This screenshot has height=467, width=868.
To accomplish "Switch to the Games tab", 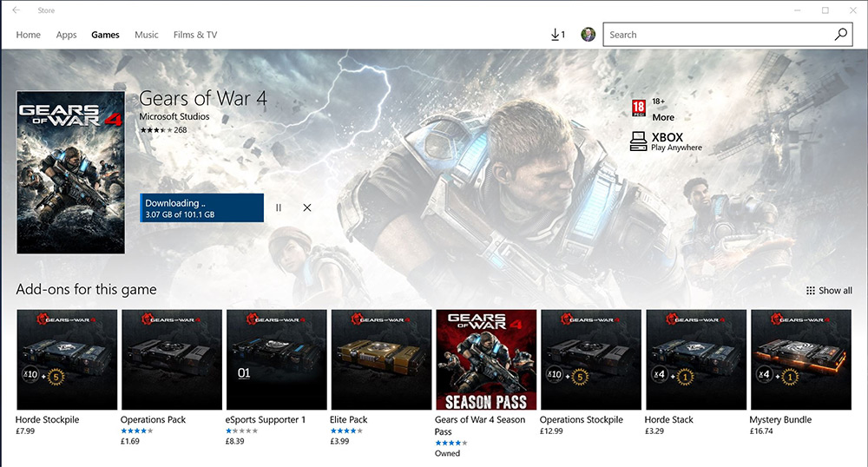I will pos(105,35).
